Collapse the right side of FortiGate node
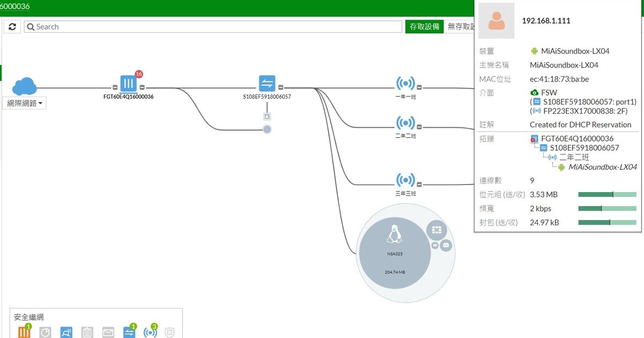644x338 pixels. (142, 87)
